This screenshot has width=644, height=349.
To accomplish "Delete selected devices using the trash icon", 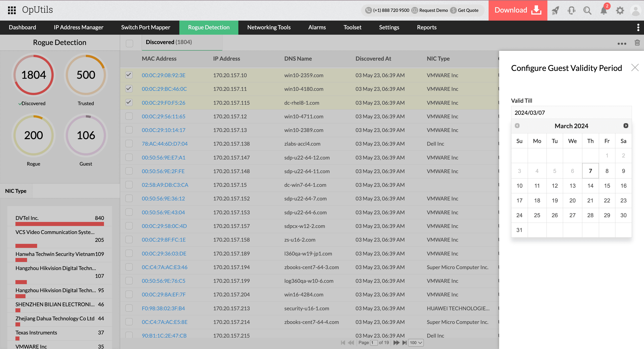I will click(637, 43).
